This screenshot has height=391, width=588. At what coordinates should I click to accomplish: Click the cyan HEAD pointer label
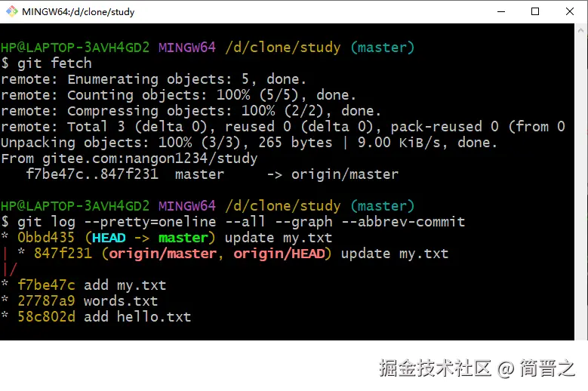108,238
